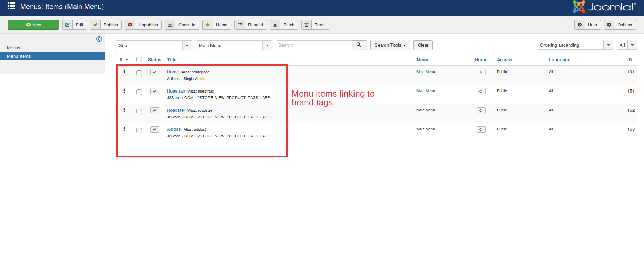Open Menus in the sidebar
Screen dimensions: 644x254
tap(14, 48)
